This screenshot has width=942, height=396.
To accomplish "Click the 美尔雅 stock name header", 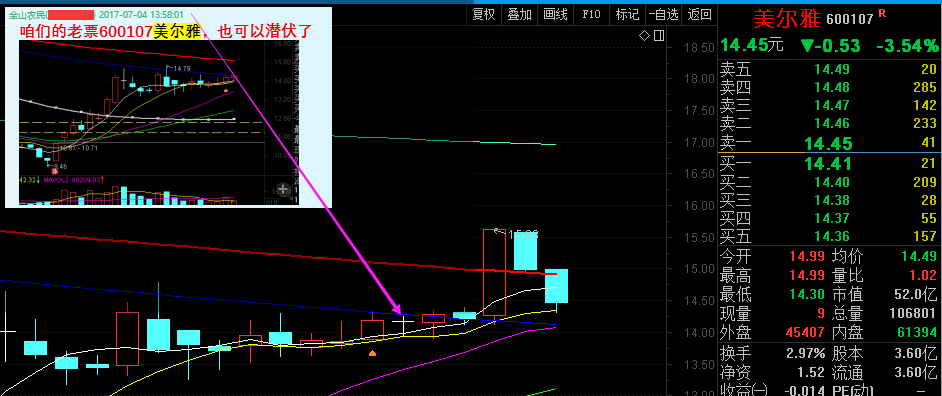I will point(787,19).
